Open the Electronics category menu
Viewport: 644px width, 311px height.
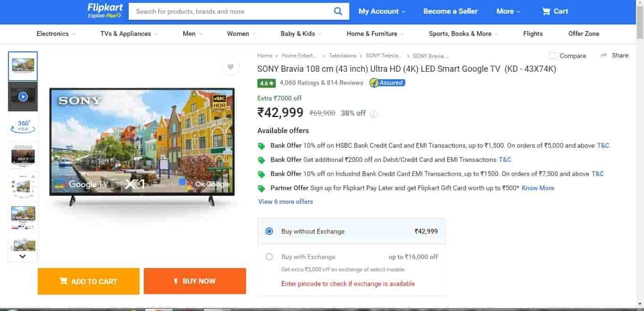click(x=56, y=34)
